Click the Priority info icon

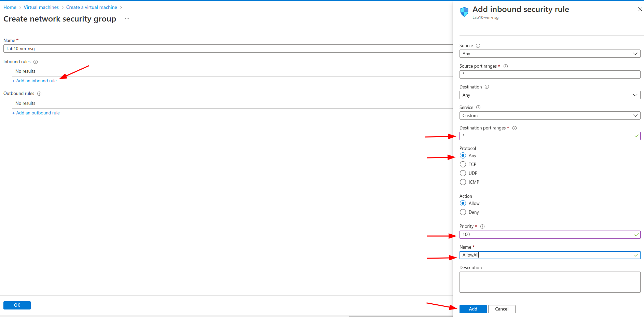coord(482,226)
